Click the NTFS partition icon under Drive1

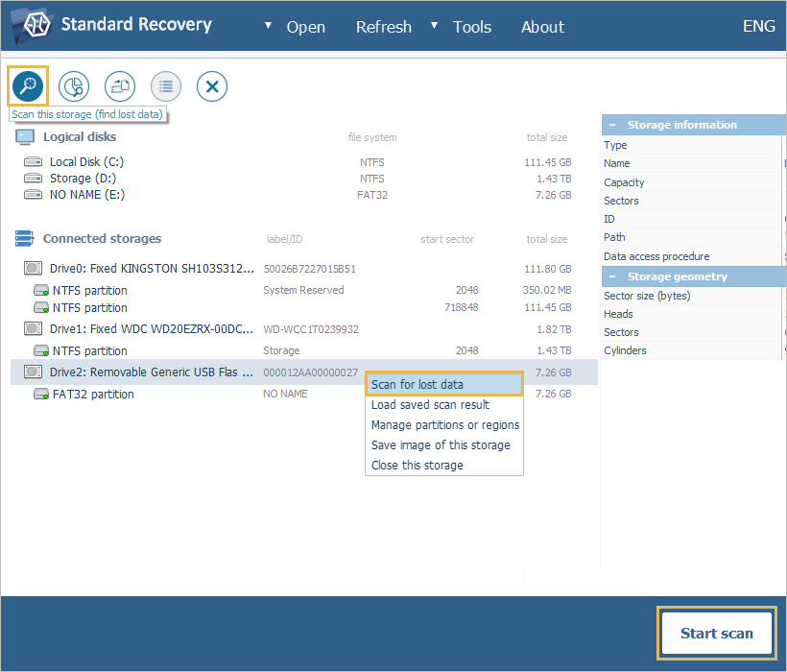41,350
